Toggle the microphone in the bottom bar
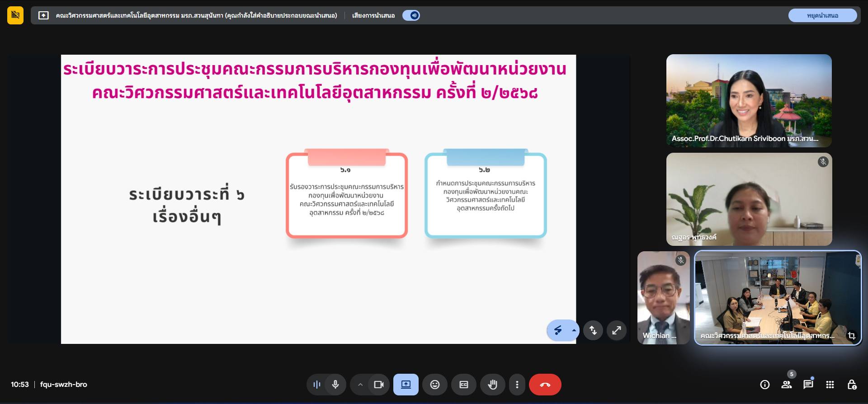The image size is (868, 404). [335, 385]
